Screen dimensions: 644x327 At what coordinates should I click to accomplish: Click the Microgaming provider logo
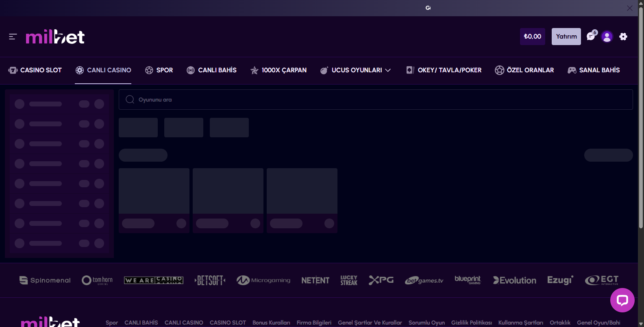coord(263,280)
